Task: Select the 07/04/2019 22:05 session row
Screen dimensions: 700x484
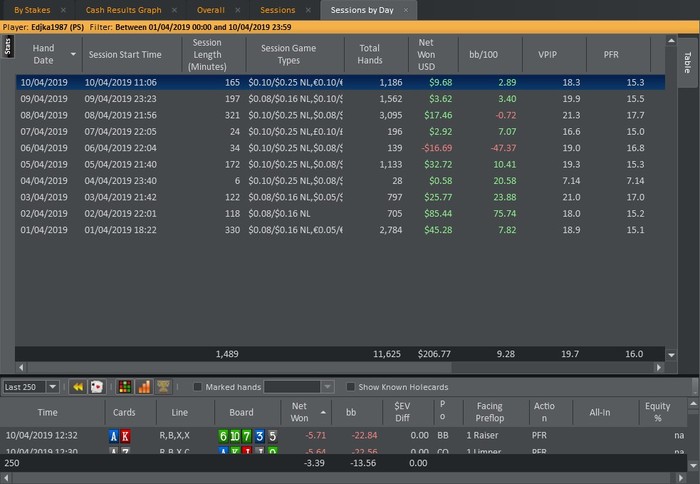Action: (341, 132)
